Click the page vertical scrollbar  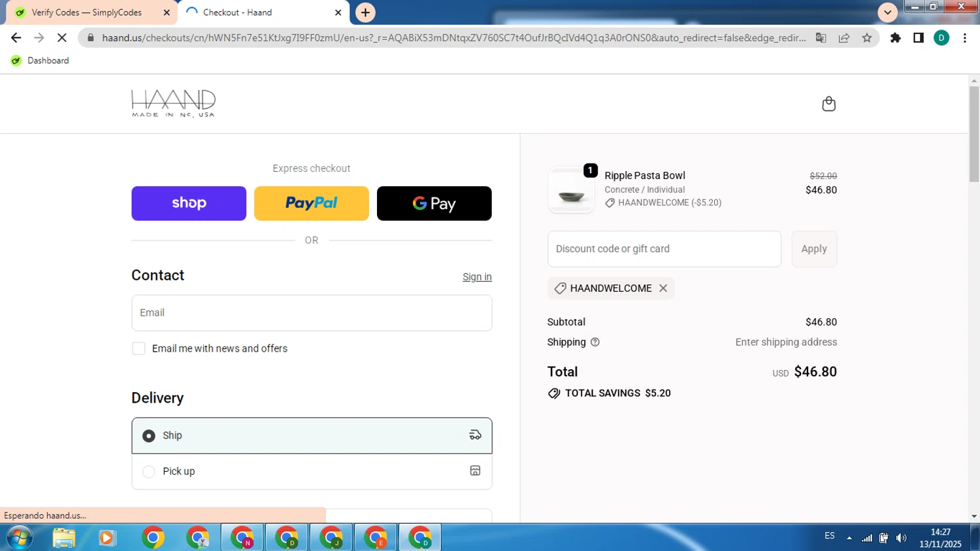tap(974, 134)
